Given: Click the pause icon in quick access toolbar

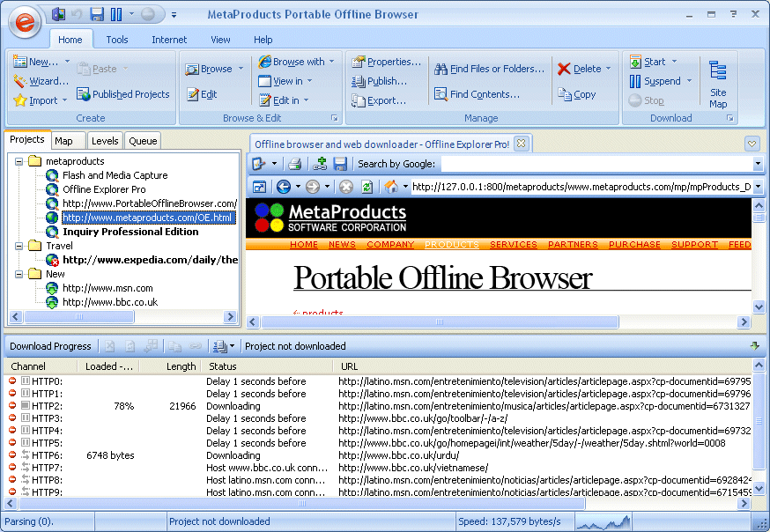Looking at the screenshot, I should (x=116, y=14).
